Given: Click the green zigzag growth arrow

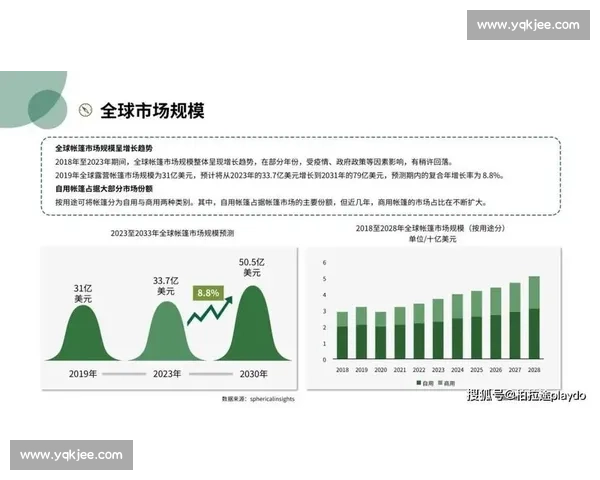Looking at the screenshot, I should [x=210, y=311].
